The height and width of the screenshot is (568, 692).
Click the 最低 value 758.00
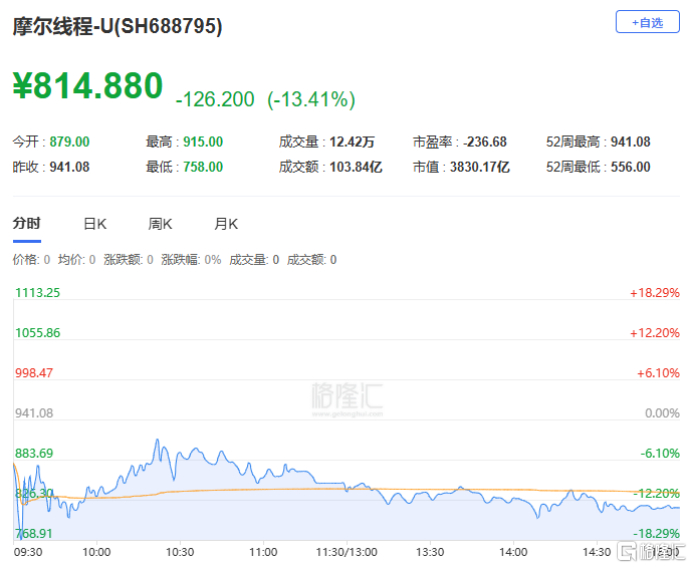tap(203, 167)
